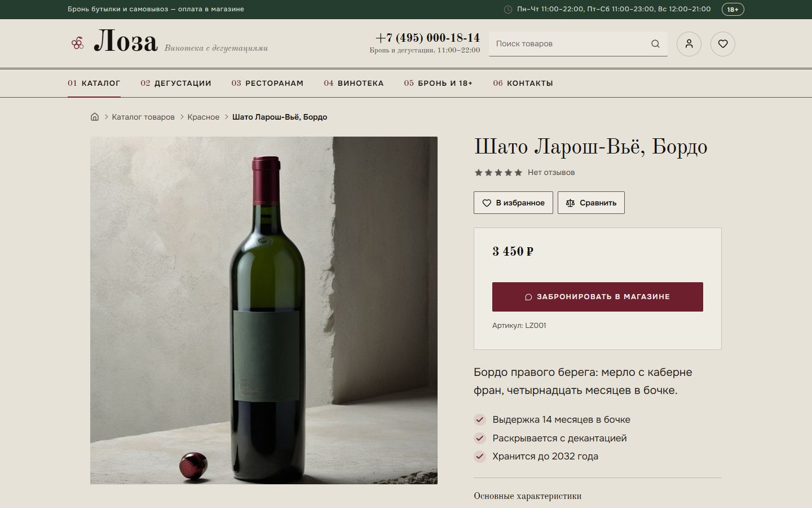The width and height of the screenshot is (812, 508).
Task: Click the Хранится до 2032 года line
Action: [545, 456]
